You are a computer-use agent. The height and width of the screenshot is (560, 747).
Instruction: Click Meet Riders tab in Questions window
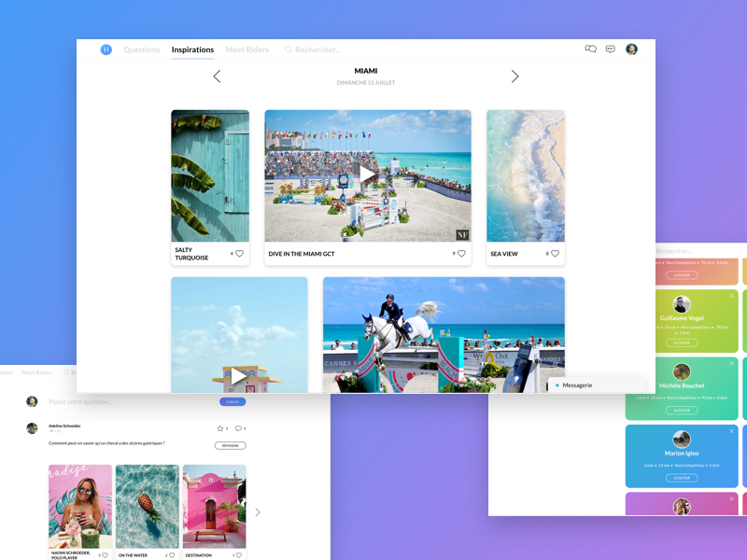pos(36,372)
